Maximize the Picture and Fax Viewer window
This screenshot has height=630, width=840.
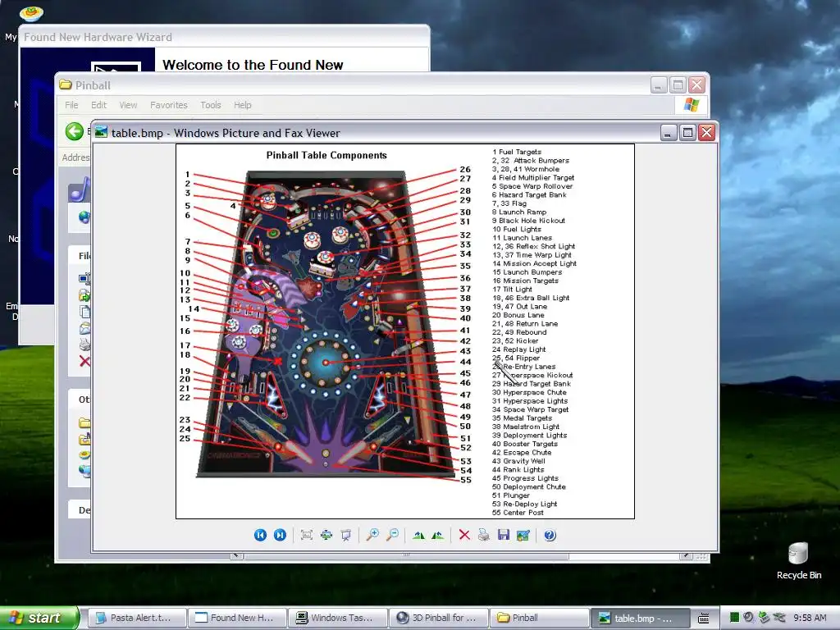pos(687,132)
